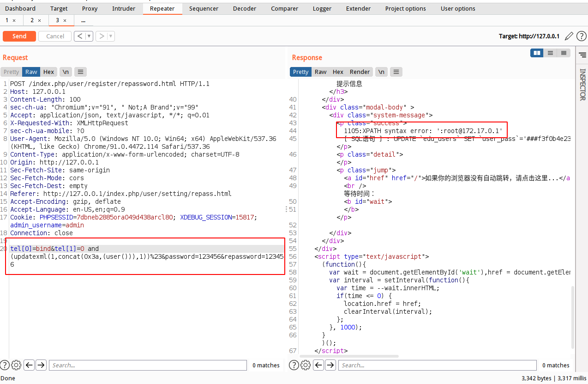The image size is (588, 384).
Task: Switch Request view to Raw
Action: tap(31, 72)
